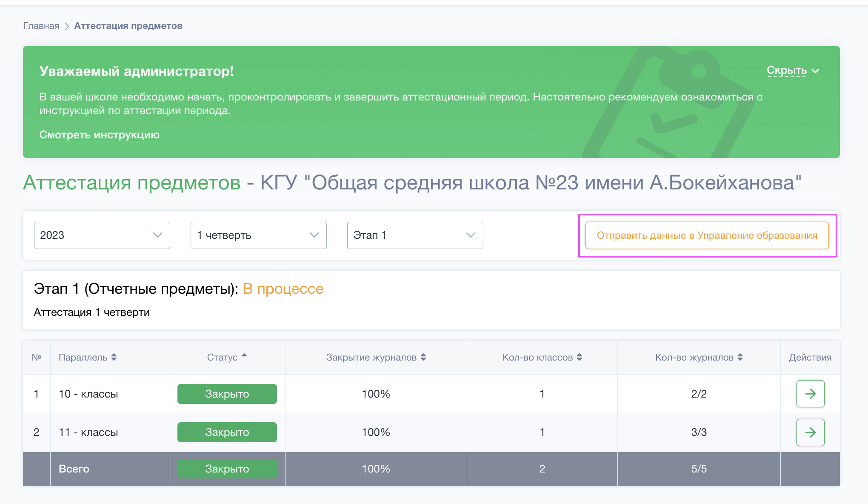Click the 5/5 total journals value
This screenshot has width=868, height=504.
tap(699, 469)
